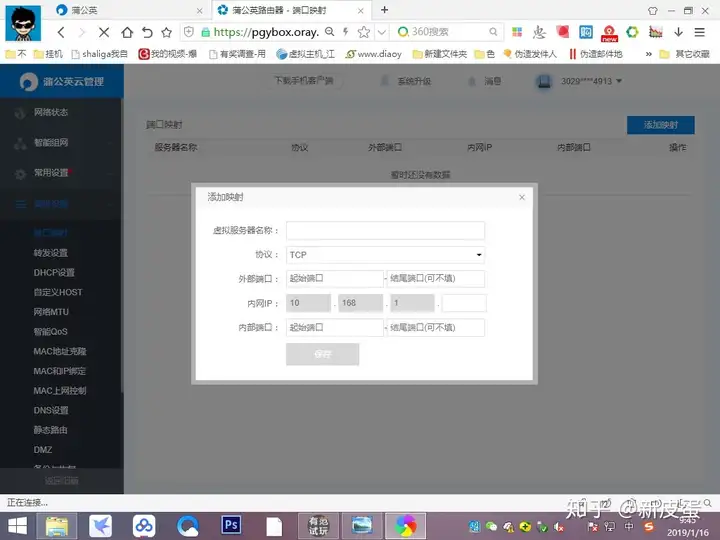Open the blue shopping extension icon
This screenshot has width=720, height=540.
(x=586, y=32)
